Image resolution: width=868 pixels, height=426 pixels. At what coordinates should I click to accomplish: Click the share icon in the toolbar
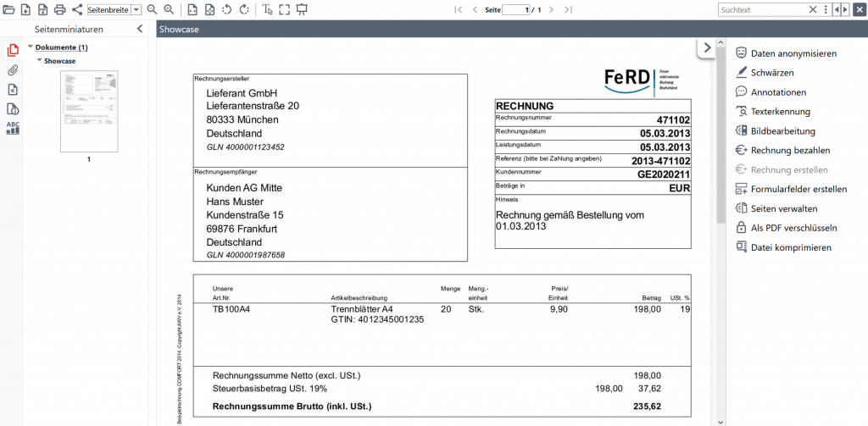[x=77, y=9]
